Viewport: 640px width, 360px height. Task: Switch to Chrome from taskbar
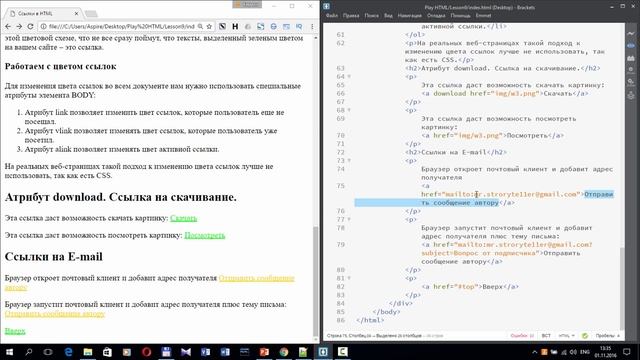click(284, 352)
